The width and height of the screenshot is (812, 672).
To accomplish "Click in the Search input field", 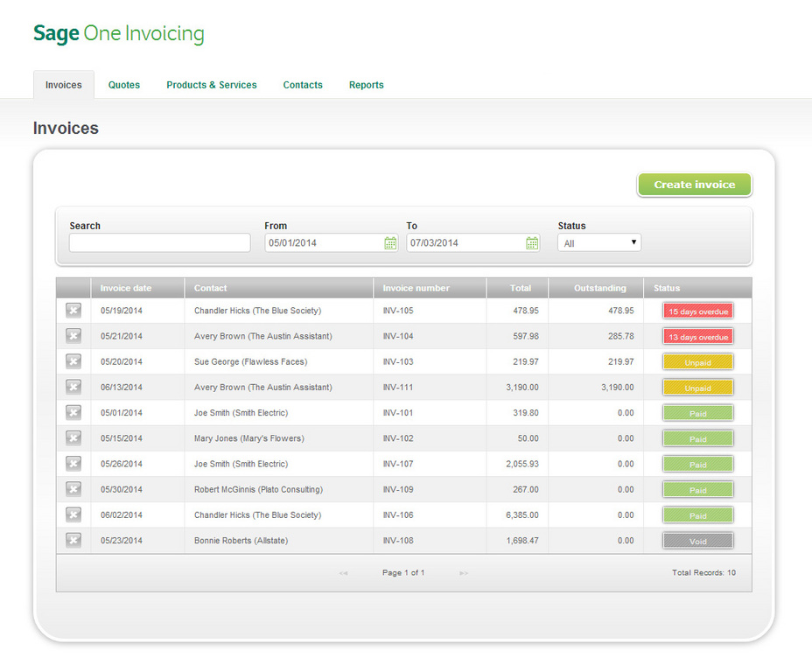I will tap(159, 242).
